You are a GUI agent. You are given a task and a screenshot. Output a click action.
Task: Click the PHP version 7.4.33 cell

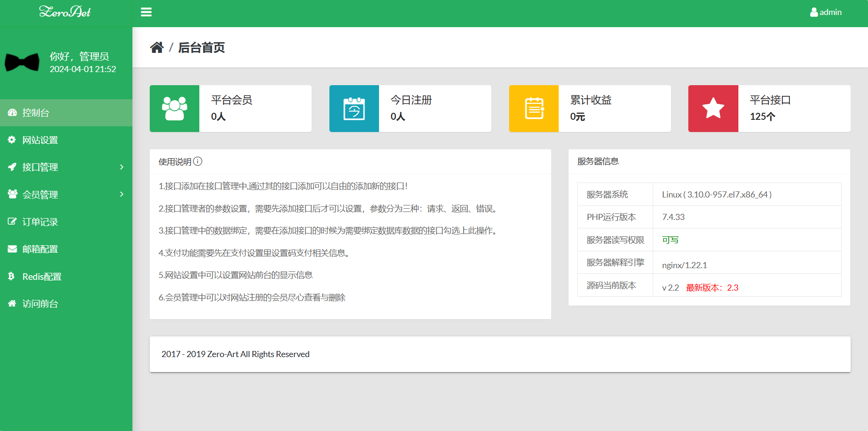pyautogui.click(x=747, y=217)
